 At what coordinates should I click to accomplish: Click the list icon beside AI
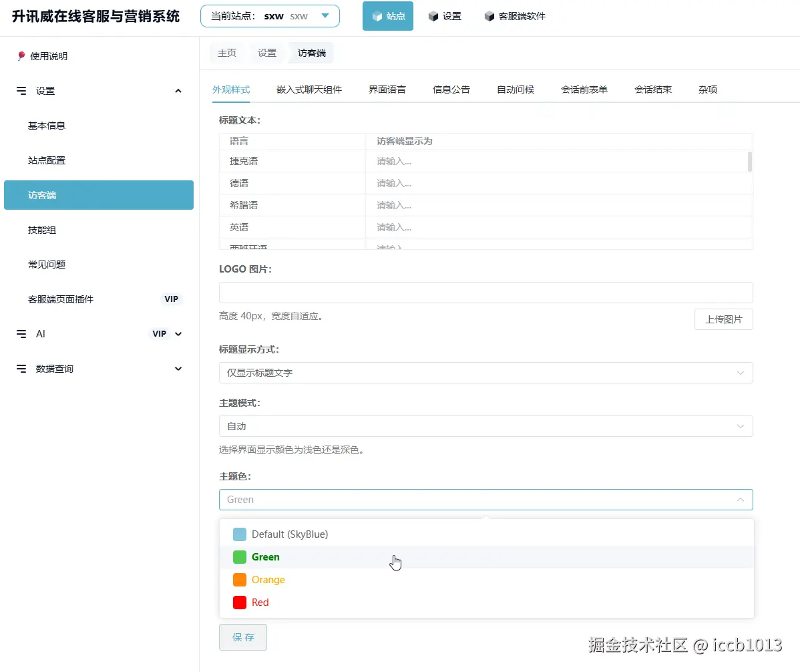click(21, 334)
